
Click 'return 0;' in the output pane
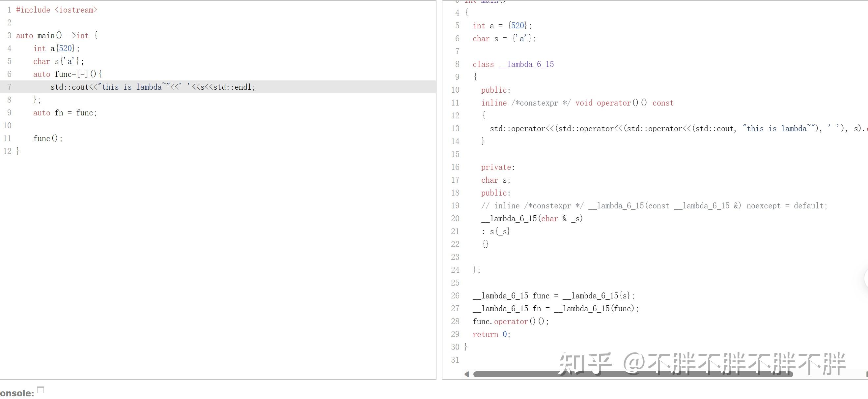[491, 334]
